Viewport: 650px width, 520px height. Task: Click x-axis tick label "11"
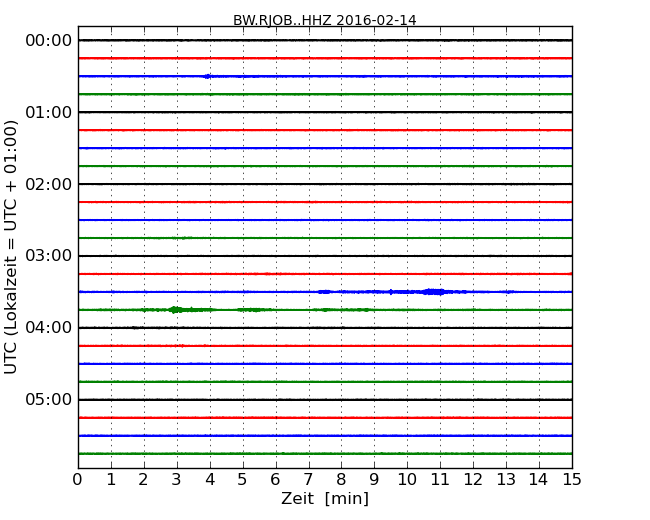(x=440, y=479)
